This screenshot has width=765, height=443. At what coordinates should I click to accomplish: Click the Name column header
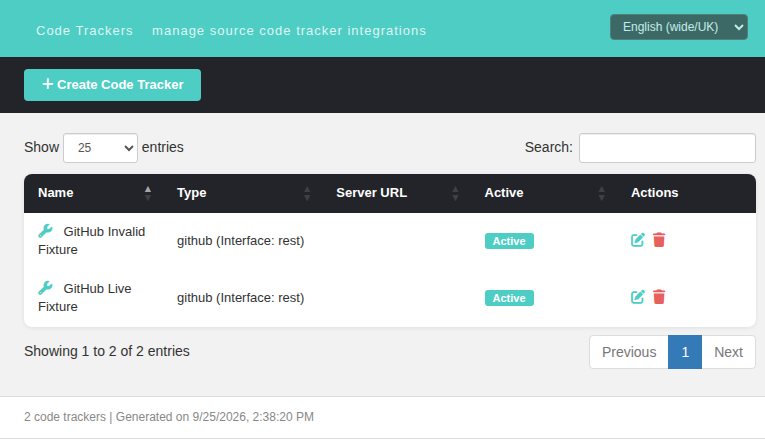93,193
